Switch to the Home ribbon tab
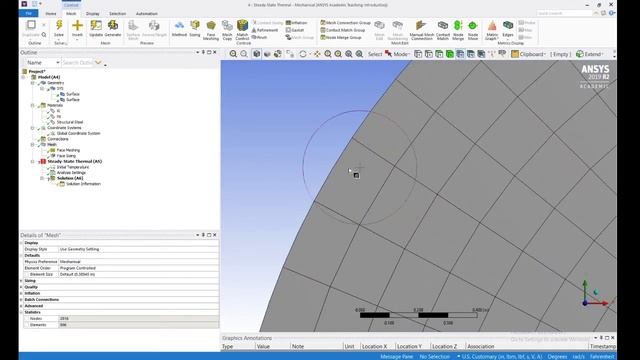Image resolution: width=640 pixels, height=360 pixels. coord(51,14)
